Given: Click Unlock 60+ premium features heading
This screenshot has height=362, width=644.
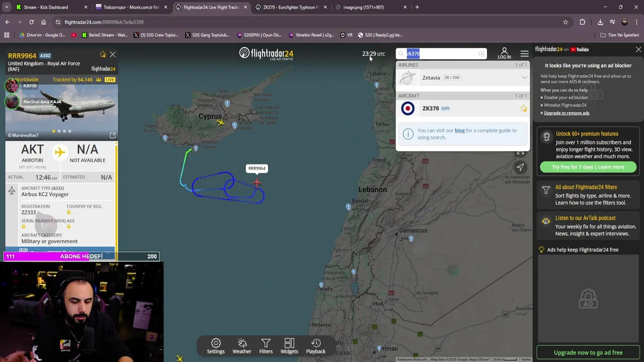Looking at the screenshot, I should tap(587, 134).
